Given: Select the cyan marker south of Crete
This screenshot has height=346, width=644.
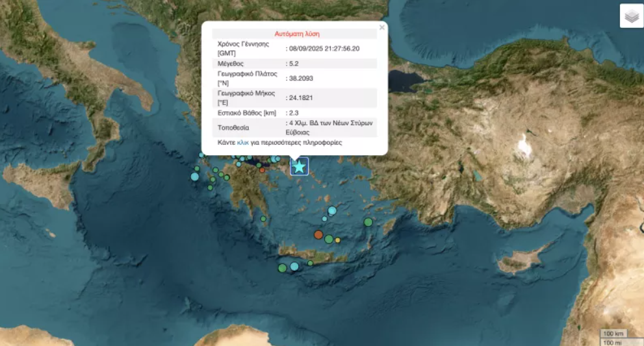Looking at the screenshot, I should pyautogui.click(x=294, y=266).
